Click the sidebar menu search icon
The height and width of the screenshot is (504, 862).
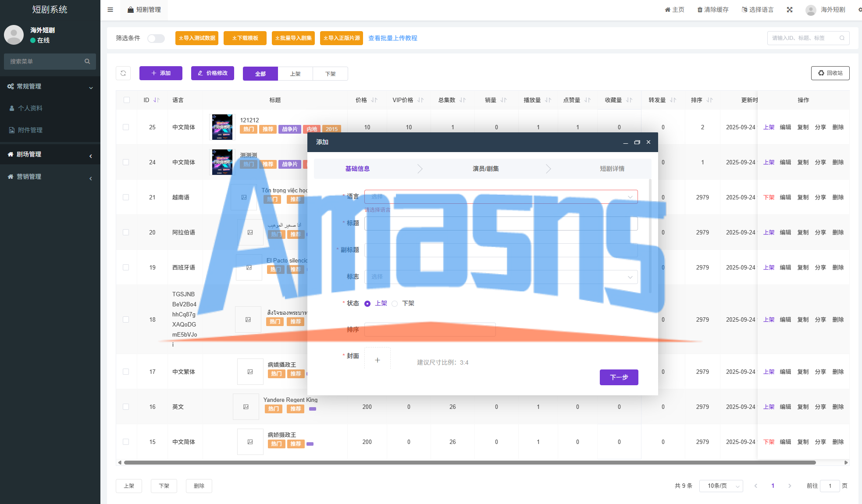click(87, 61)
